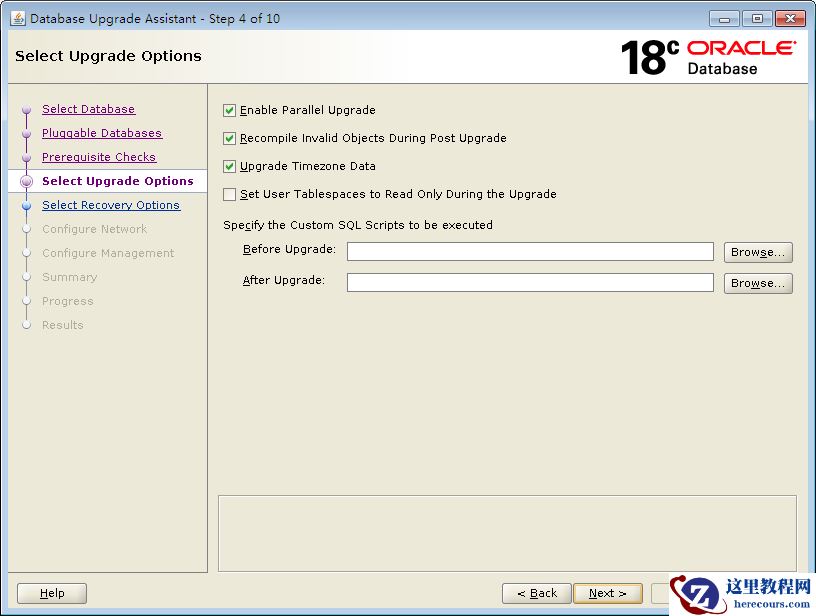Viewport: 816px width, 616px height.
Task: Click the Select Upgrade Options page heading
Action: 108,56
